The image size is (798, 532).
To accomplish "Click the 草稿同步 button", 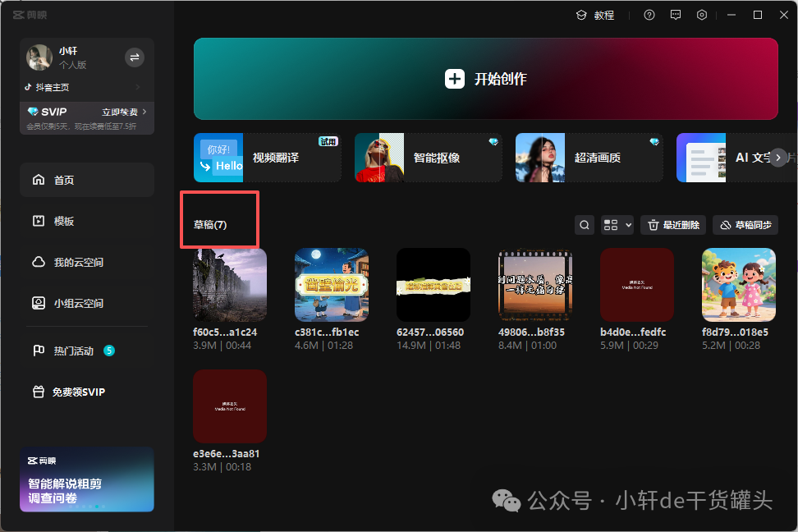I will (x=745, y=225).
